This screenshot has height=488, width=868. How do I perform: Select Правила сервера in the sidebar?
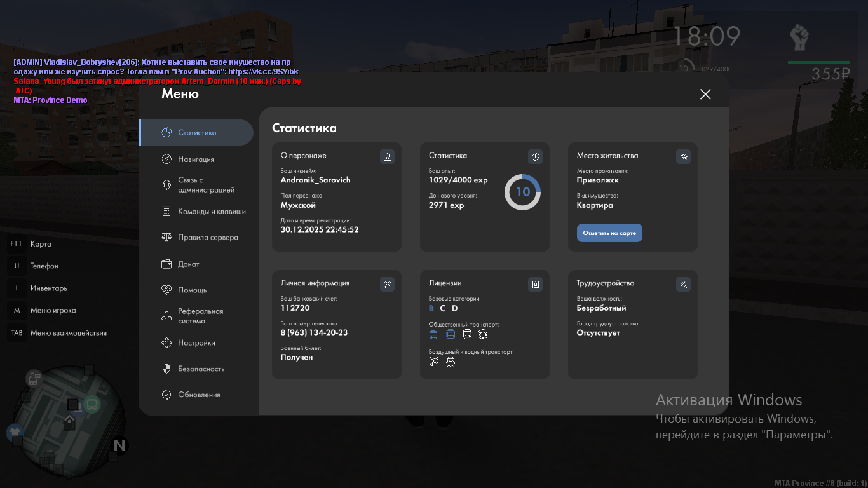[208, 238]
